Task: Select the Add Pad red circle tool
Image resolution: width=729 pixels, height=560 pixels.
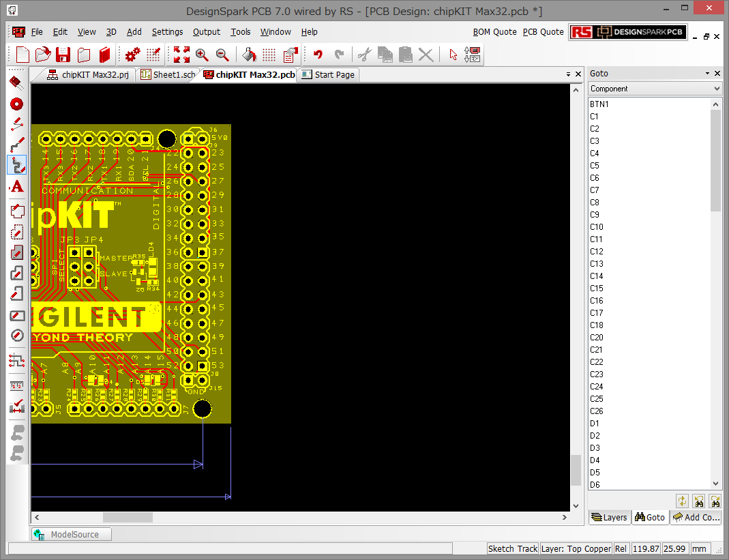Action: coord(17,104)
